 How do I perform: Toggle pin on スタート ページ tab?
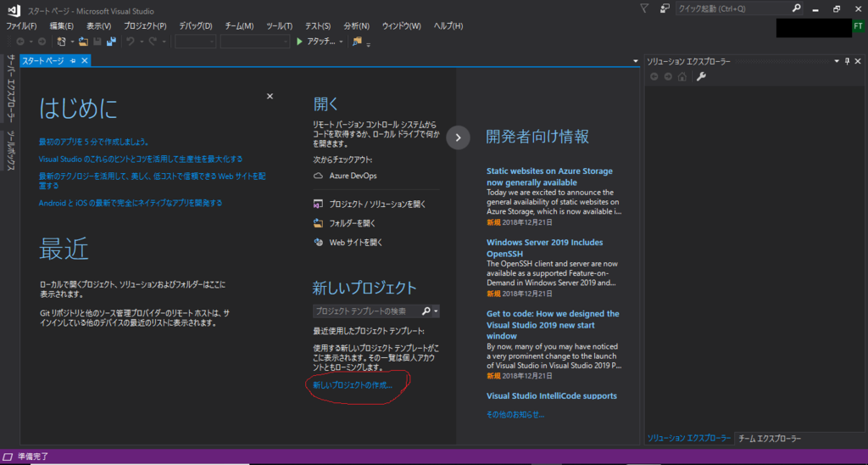click(73, 61)
